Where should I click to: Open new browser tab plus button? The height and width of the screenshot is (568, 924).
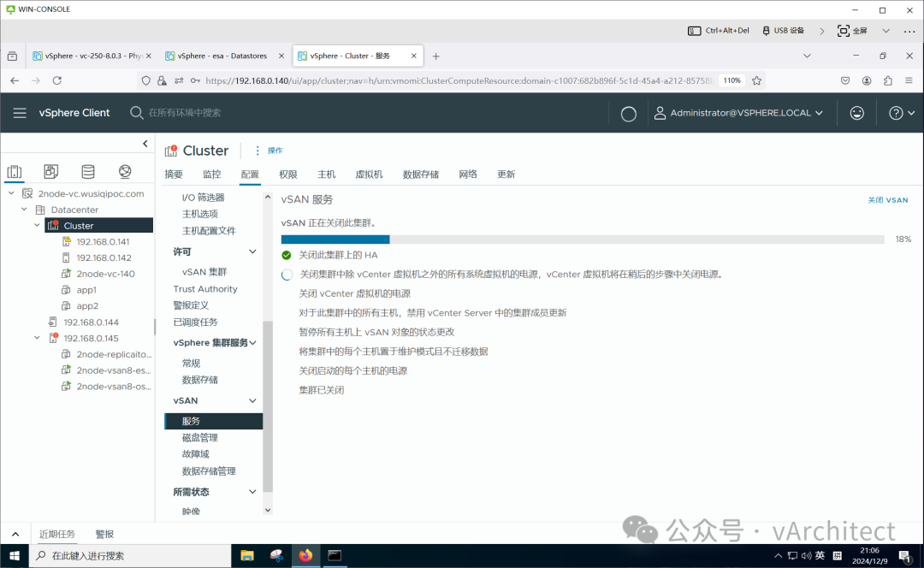pos(436,56)
